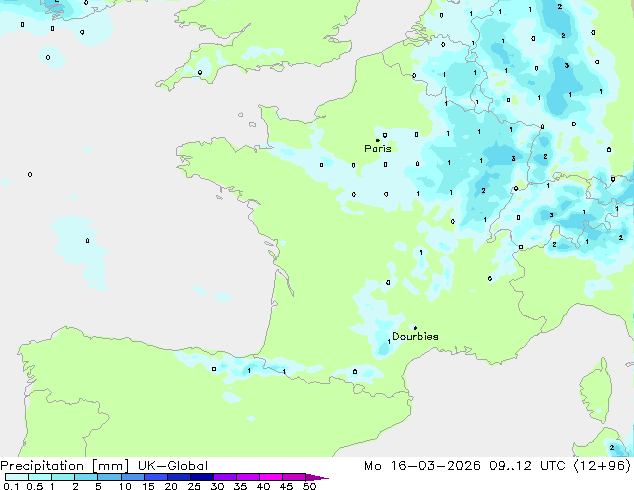The height and width of the screenshot is (490, 634).
Task: Pick the 10–15 mm blue legend swatch
Action: pyautogui.click(x=132, y=477)
